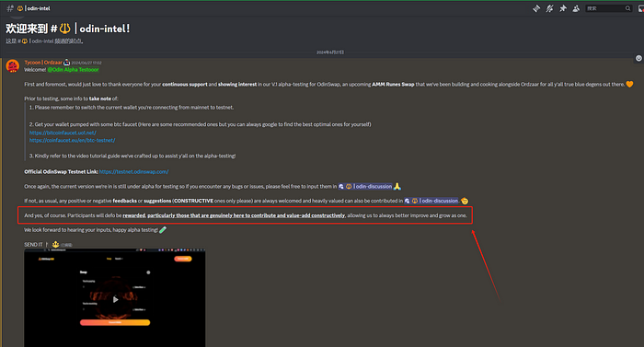Click the orange heart emoji in message
The width and height of the screenshot is (644, 347).
(x=629, y=85)
